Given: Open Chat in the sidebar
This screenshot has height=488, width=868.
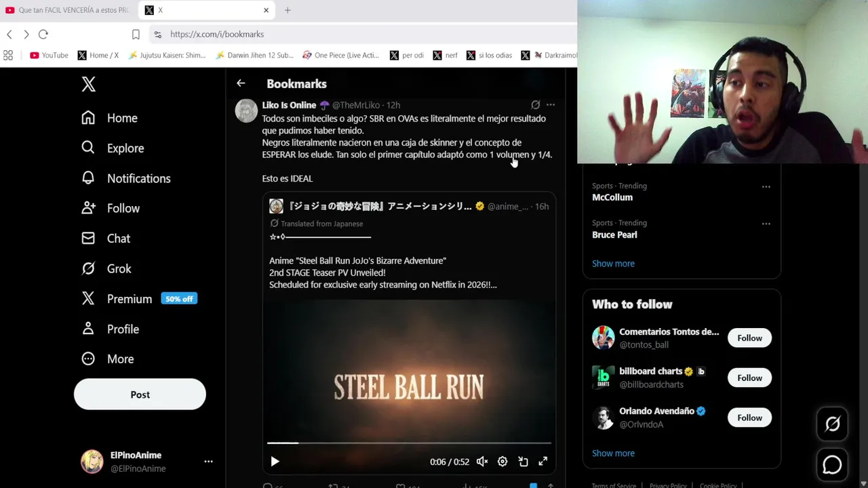Looking at the screenshot, I should pos(106,239).
